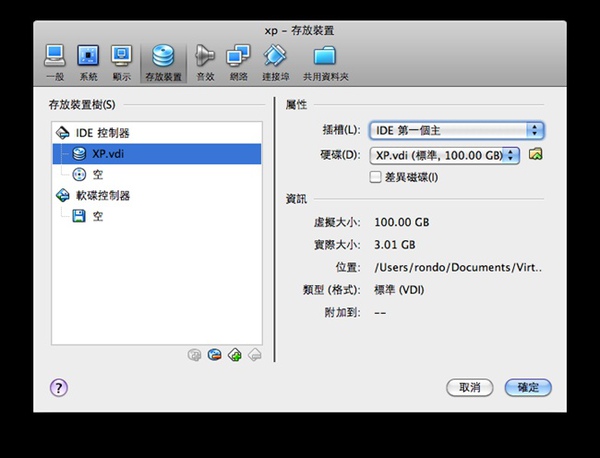
Task: Click the 100.00 GB virtual size value
Action: click(x=402, y=222)
